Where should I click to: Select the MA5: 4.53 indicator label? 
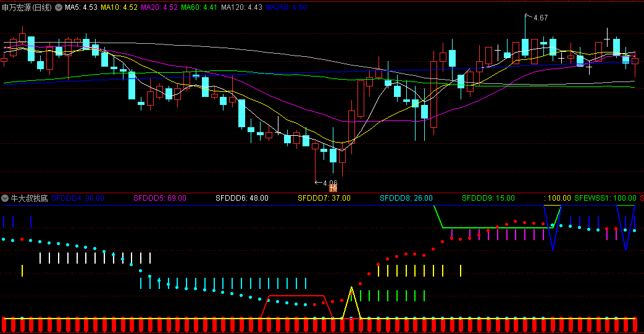pos(81,7)
